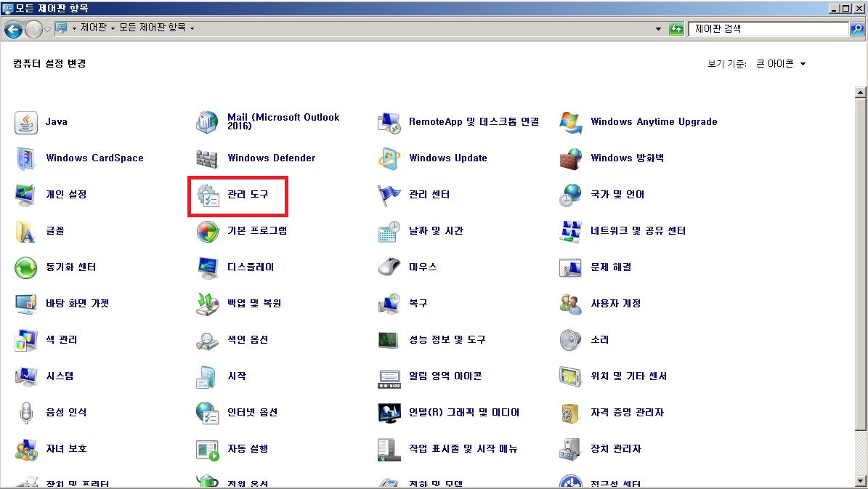The height and width of the screenshot is (489, 868).
Task: Click the Forward navigation button
Action: coord(33,29)
